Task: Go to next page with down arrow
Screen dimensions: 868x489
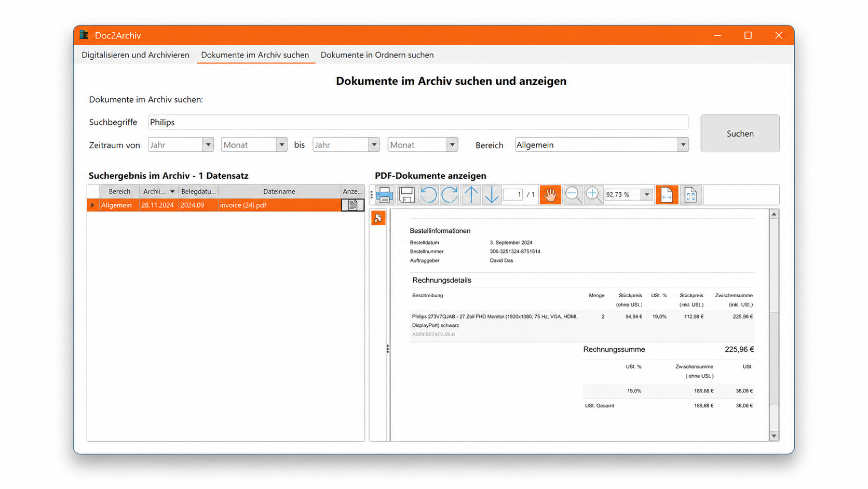Action: [491, 195]
